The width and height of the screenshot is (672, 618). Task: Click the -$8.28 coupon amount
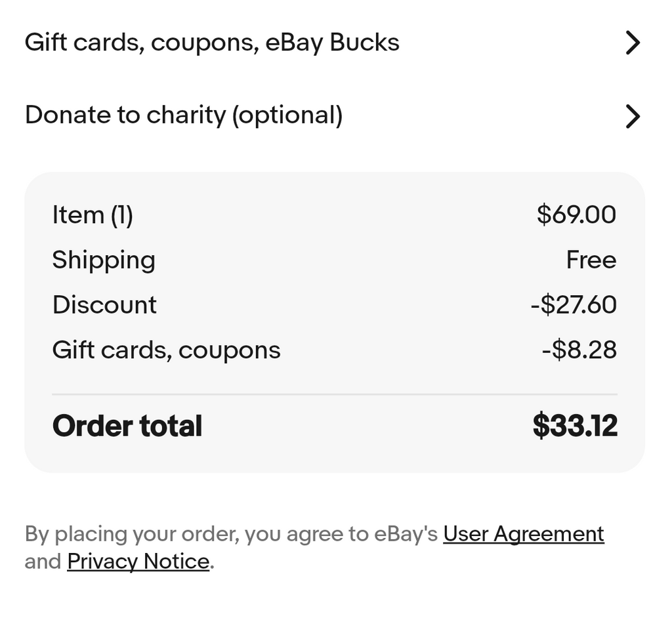click(x=579, y=350)
